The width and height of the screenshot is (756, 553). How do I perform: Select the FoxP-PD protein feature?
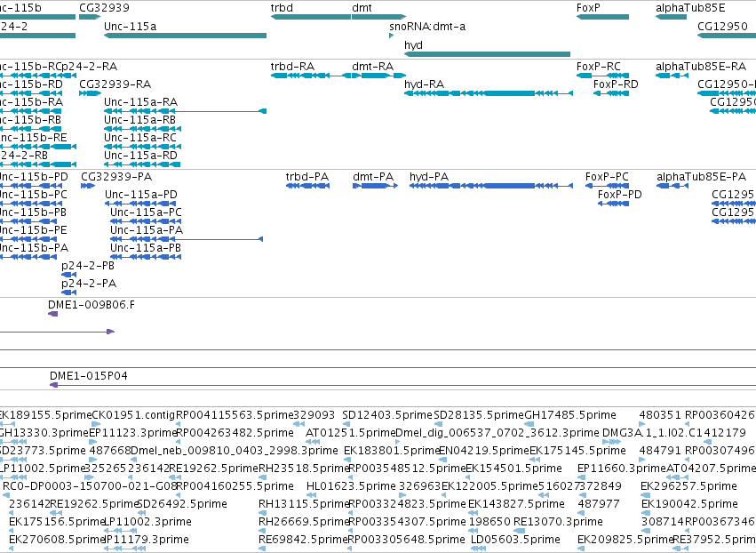[613, 204]
